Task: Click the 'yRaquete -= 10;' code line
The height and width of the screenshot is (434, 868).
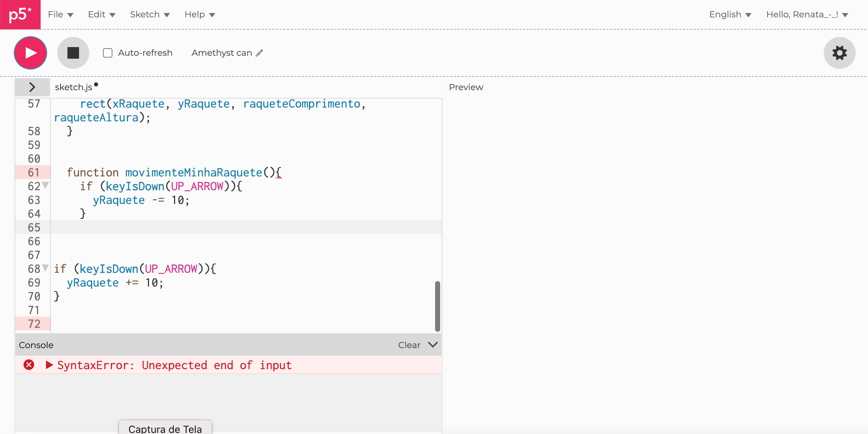Action: 141,200
